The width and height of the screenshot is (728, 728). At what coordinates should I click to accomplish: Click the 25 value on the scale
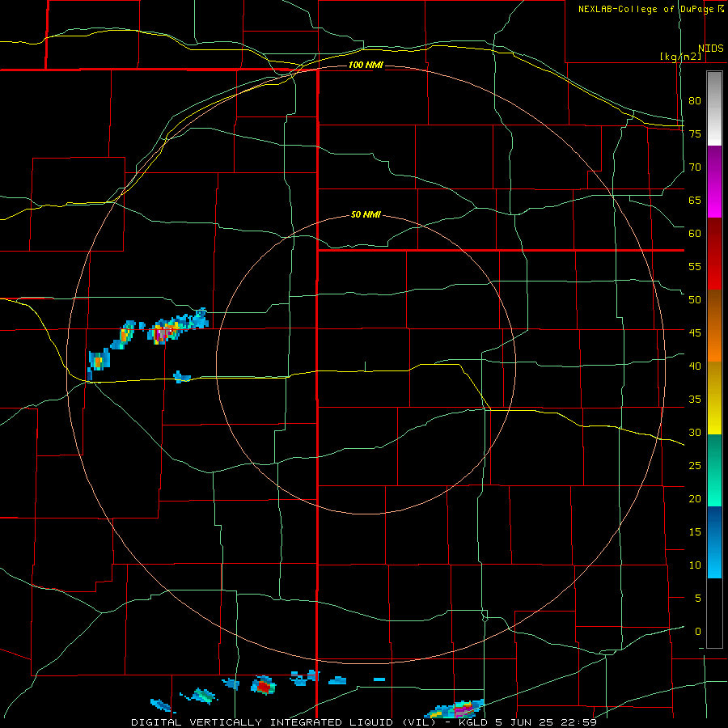695,466
